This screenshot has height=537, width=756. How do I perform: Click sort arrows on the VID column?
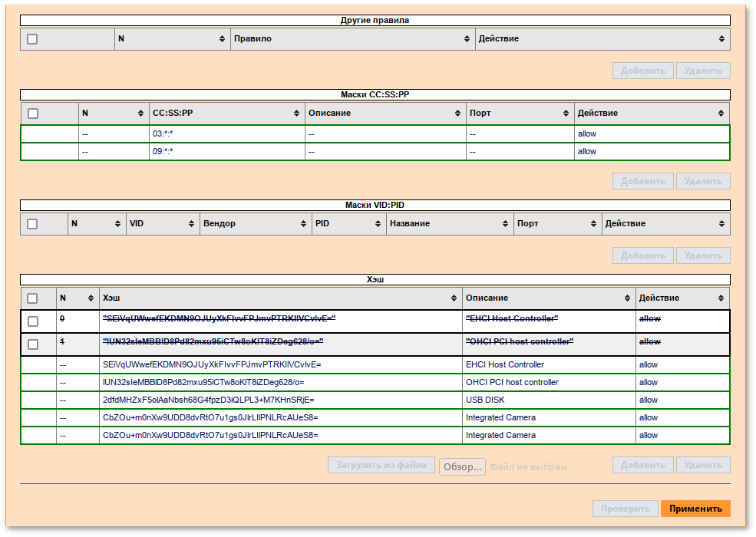pyautogui.click(x=191, y=224)
